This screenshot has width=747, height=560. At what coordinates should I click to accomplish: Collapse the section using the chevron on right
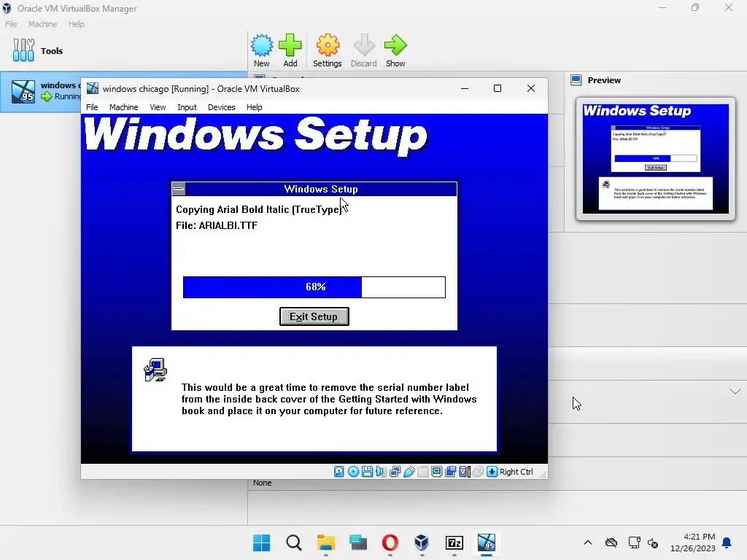(x=735, y=392)
